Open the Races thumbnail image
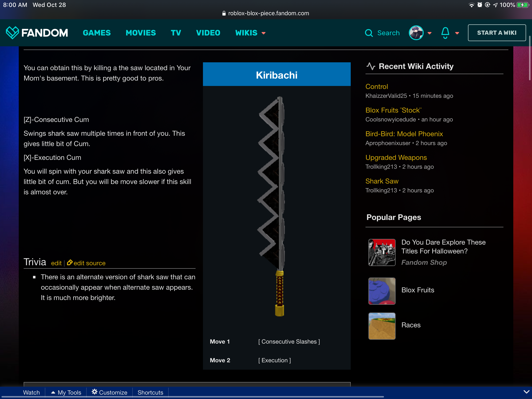 click(x=382, y=326)
